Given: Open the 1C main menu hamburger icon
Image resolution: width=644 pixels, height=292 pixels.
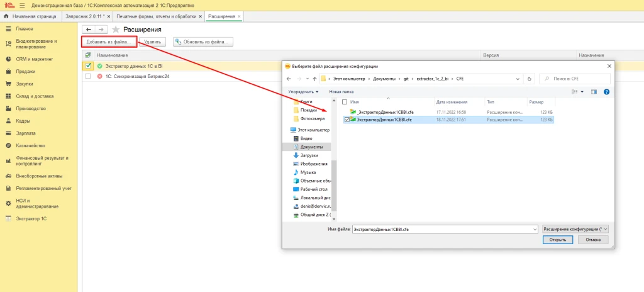Looking at the screenshot, I should coord(22,5).
